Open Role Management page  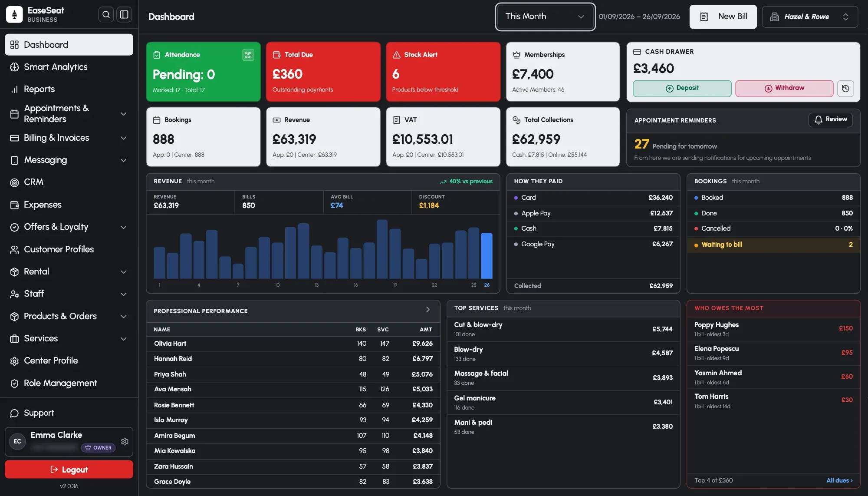(x=69, y=383)
